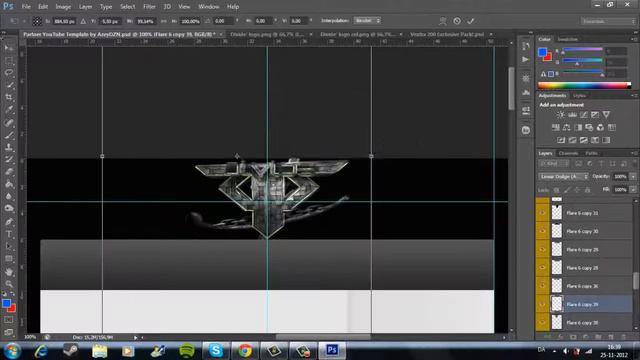The width and height of the screenshot is (640, 360).
Task: Add a Brightness/Contrast adjustment
Action: point(561,115)
